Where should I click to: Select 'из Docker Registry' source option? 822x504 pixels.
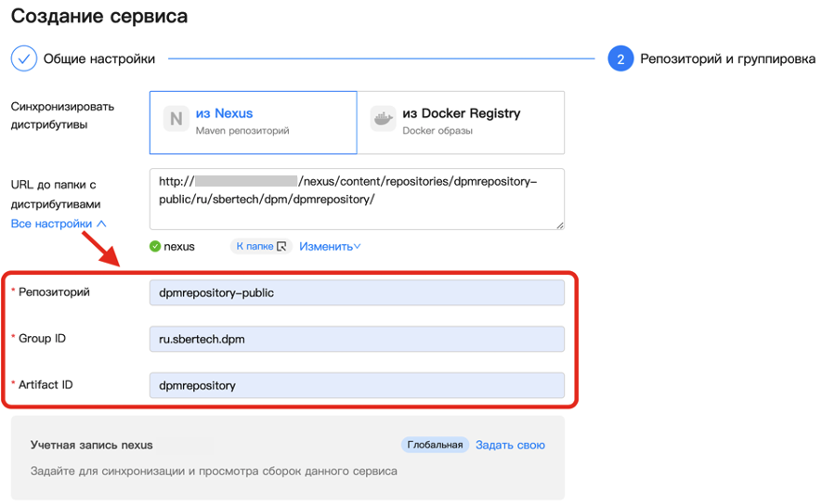461,122
